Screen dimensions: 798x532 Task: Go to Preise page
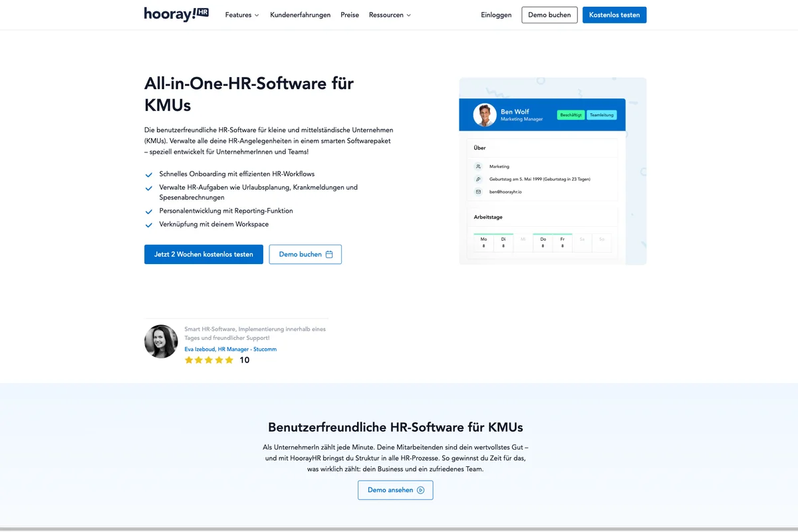350,15
